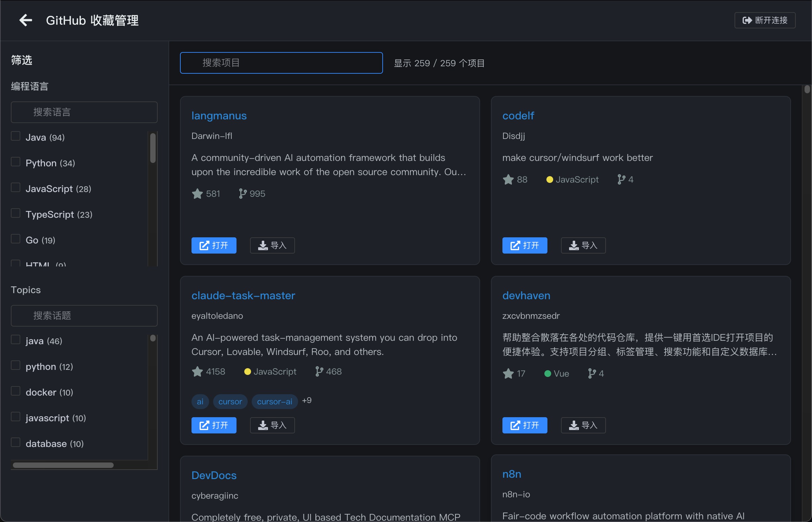Click 打开 button on devhaven card
Screen dimensions: 812x522
point(525,425)
